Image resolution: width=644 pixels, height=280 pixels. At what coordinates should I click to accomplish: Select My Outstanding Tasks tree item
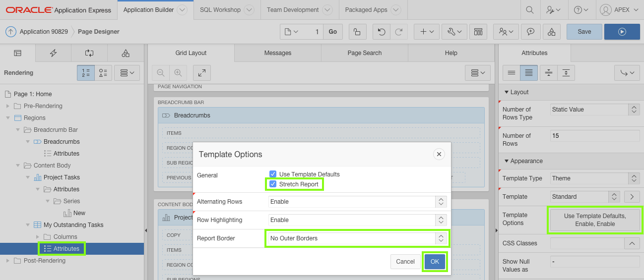[x=73, y=225]
